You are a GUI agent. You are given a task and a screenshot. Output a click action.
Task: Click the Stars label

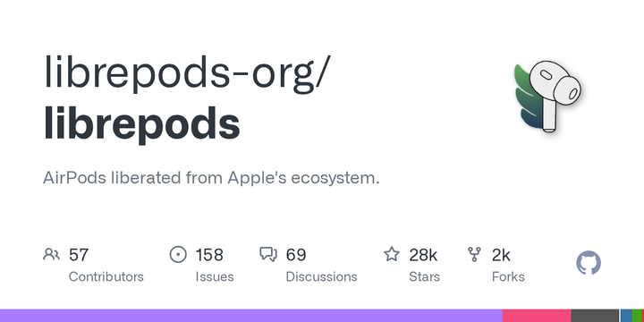[x=424, y=276]
